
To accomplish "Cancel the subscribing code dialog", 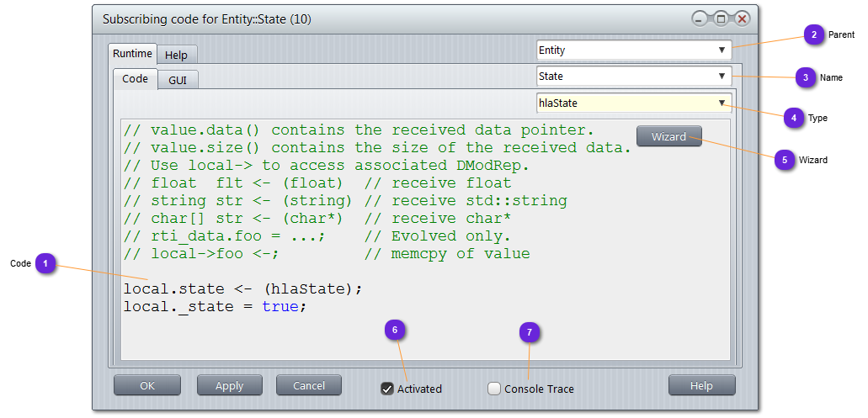I will (308, 386).
